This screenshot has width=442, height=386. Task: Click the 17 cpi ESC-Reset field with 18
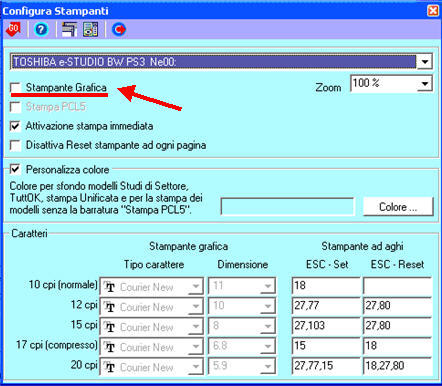click(x=397, y=346)
